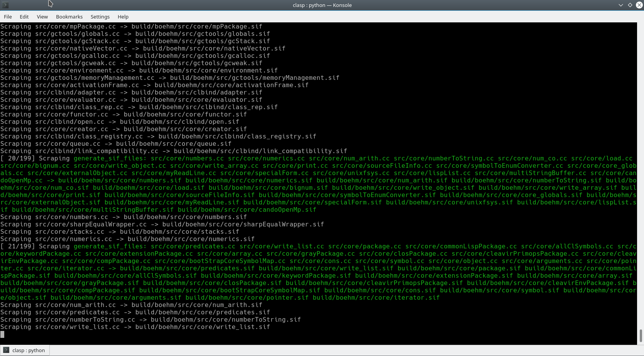
Task: Expand the Bookmarks menu
Action: pos(69,17)
